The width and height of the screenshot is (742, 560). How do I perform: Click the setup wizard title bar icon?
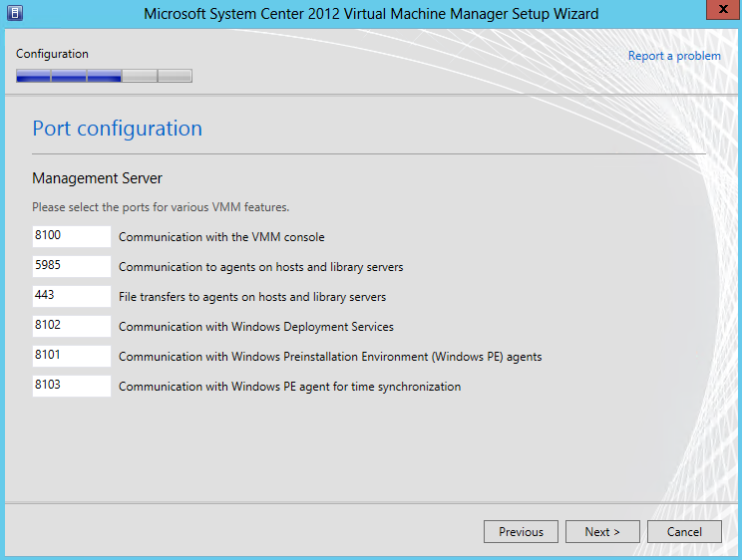(x=15, y=13)
